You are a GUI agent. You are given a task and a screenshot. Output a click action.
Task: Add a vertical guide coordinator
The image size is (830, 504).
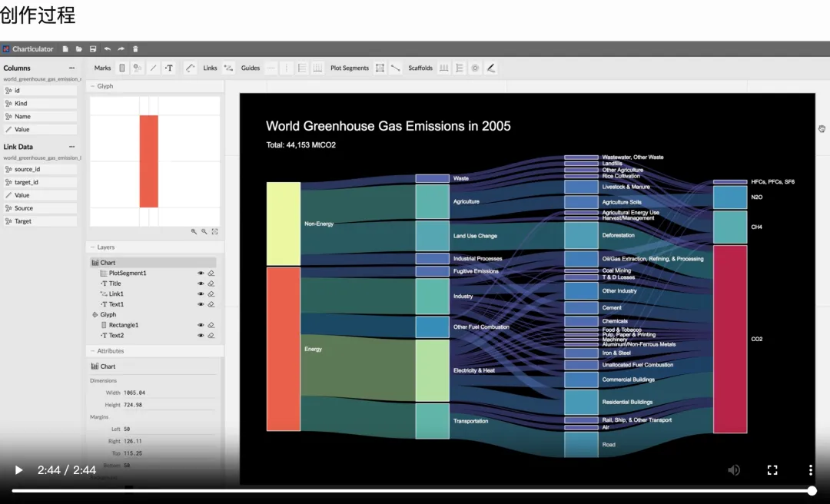click(x=317, y=68)
